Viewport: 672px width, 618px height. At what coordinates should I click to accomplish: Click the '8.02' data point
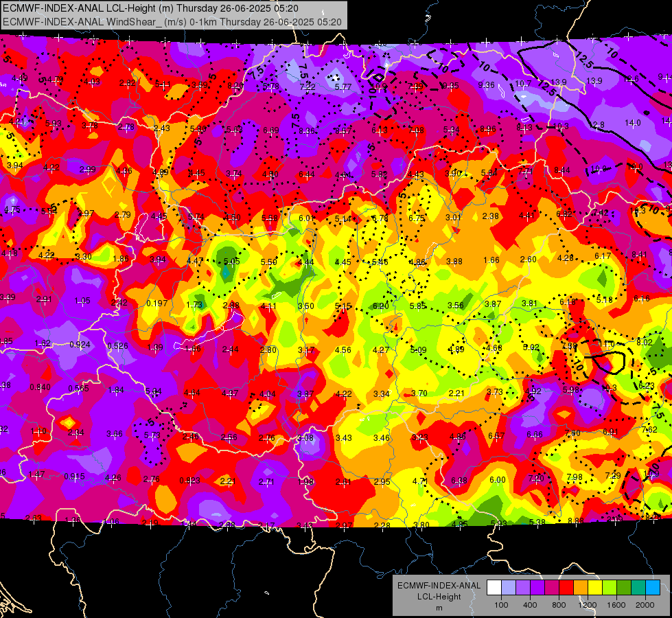coord(644,342)
